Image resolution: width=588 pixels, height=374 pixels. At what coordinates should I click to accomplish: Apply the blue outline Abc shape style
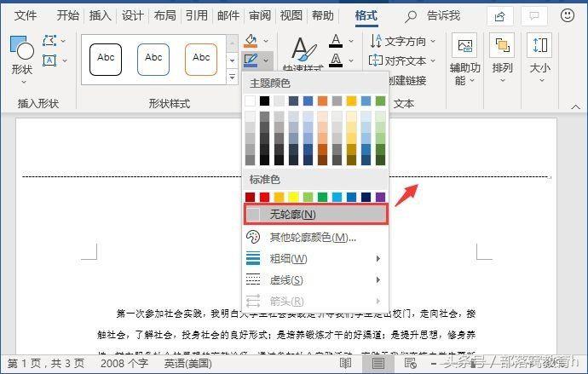pyautogui.click(x=153, y=60)
